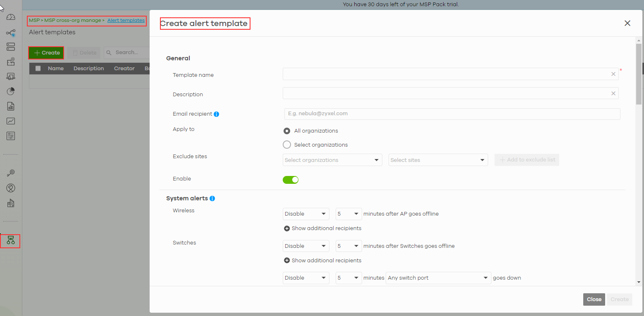Choose the Select organizations radio option
This screenshot has width=644, height=316.
pyautogui.click(x=287, y=145)
